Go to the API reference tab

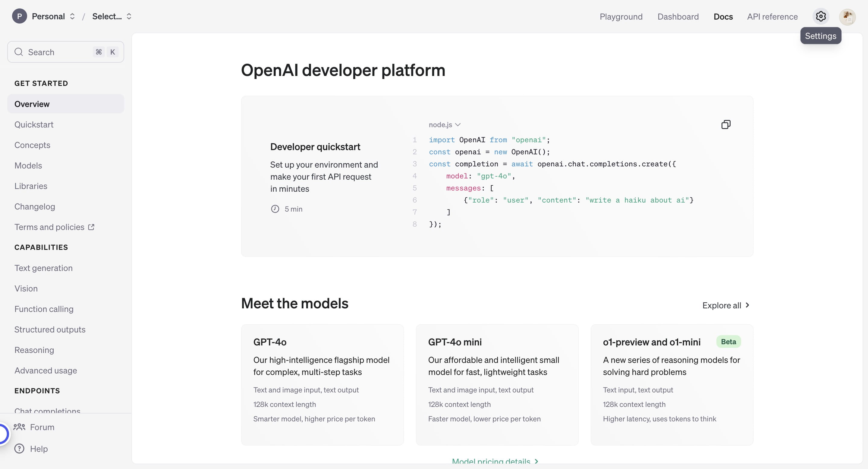[x=772, y=17]
